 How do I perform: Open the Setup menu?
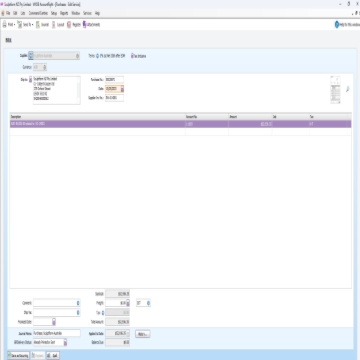tap(54, 13)
